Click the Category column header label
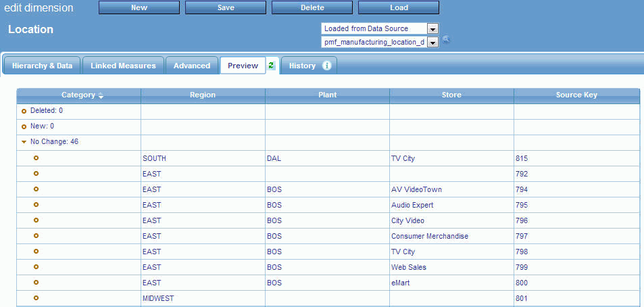Image resolution: width=644 pixels, height=307 pixels. 78,95
